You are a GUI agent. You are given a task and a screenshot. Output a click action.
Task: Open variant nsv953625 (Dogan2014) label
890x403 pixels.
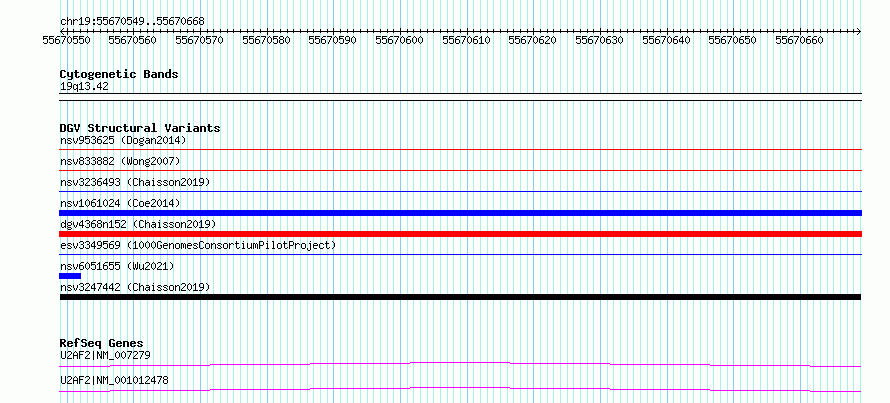click(123, 140)
